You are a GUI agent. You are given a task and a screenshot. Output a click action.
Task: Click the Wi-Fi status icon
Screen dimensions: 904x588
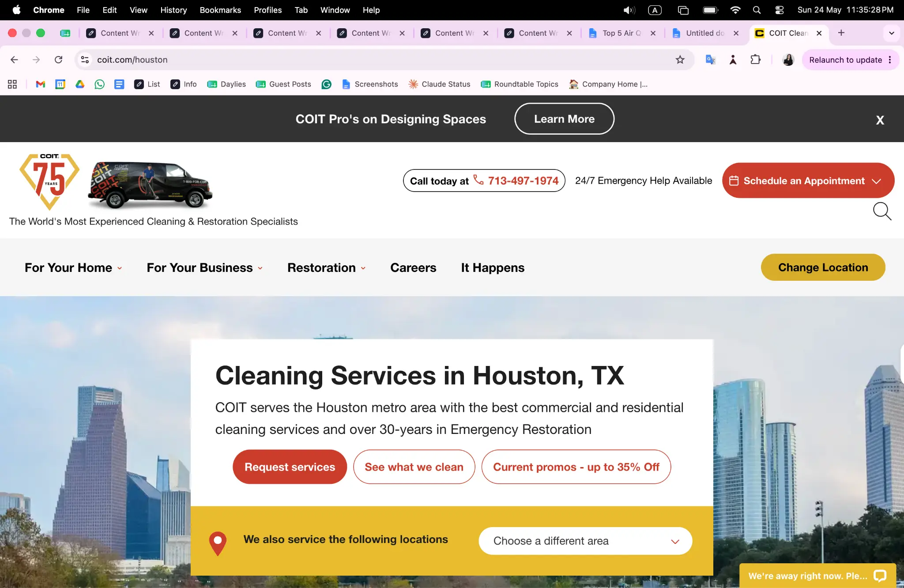click(x=735, y=10)
